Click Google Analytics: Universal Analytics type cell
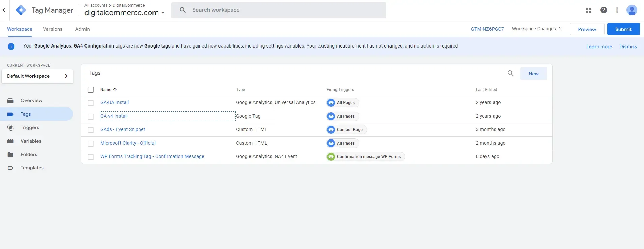644x249 pixels. tap(276, 102)
